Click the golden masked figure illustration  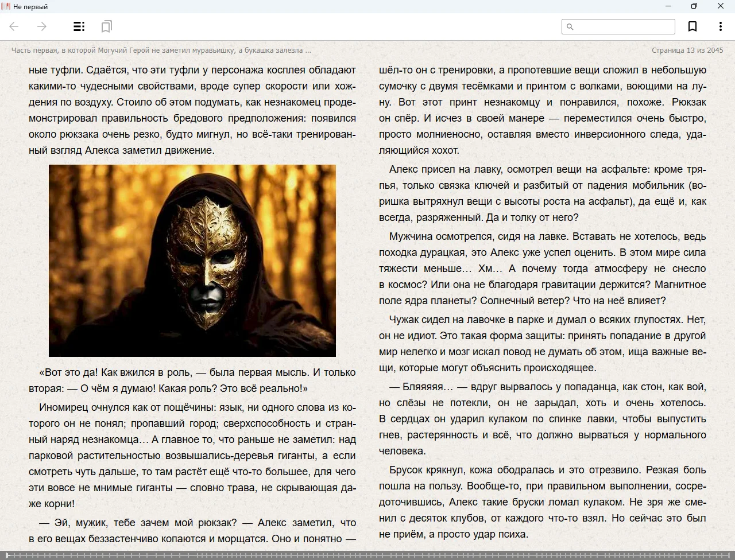[192, 260]
